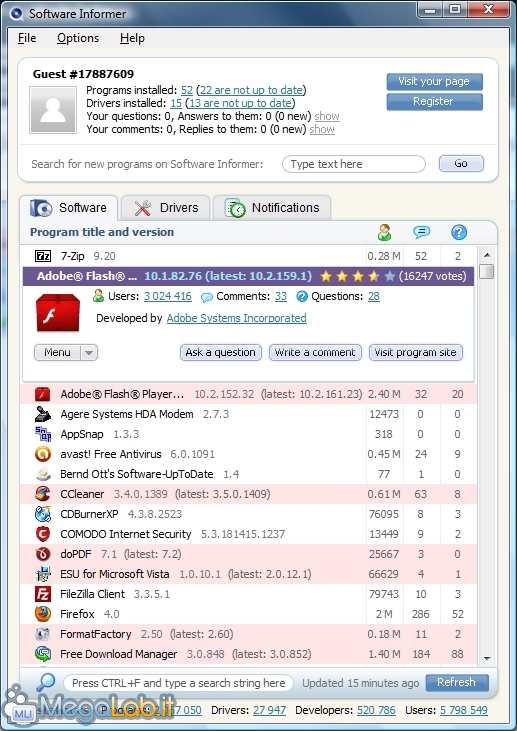Click the list scrollbar up arrow
This screenshot has height=731, width=517.
(487, 255)
